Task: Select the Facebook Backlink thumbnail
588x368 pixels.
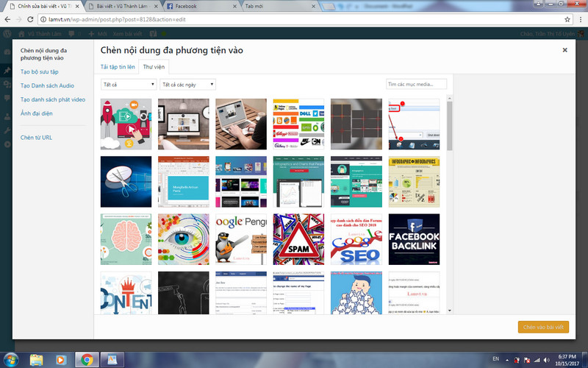Action: 414,239
